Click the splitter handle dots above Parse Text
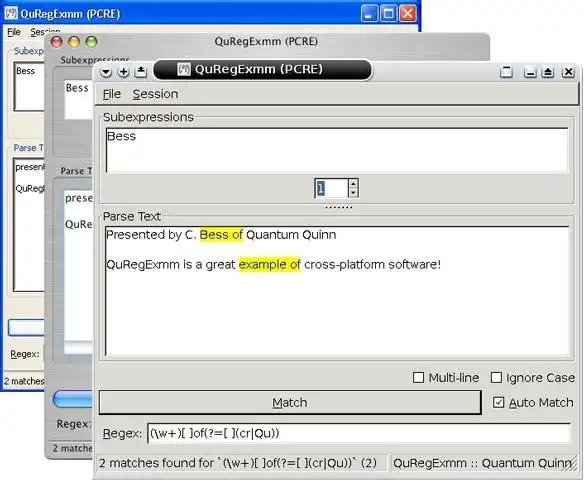Viewport: 584px width, 480px height. pos(338,207)
